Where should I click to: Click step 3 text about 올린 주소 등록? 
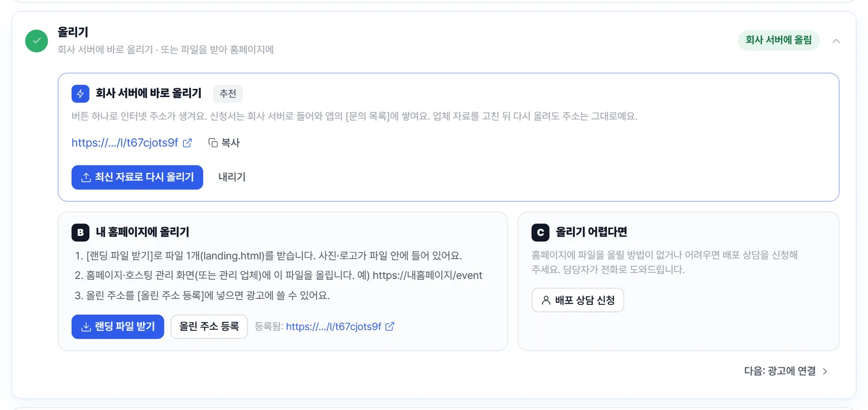pos(202,296)
